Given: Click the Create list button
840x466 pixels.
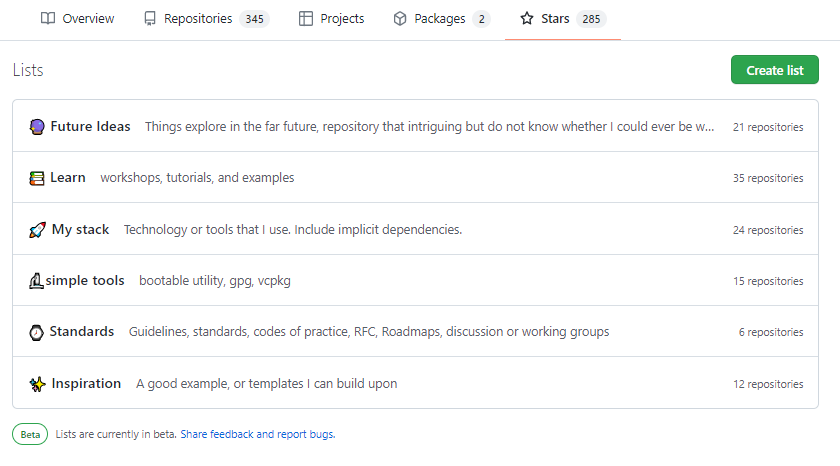Looking at the screenshot, I should pos(775,70).
